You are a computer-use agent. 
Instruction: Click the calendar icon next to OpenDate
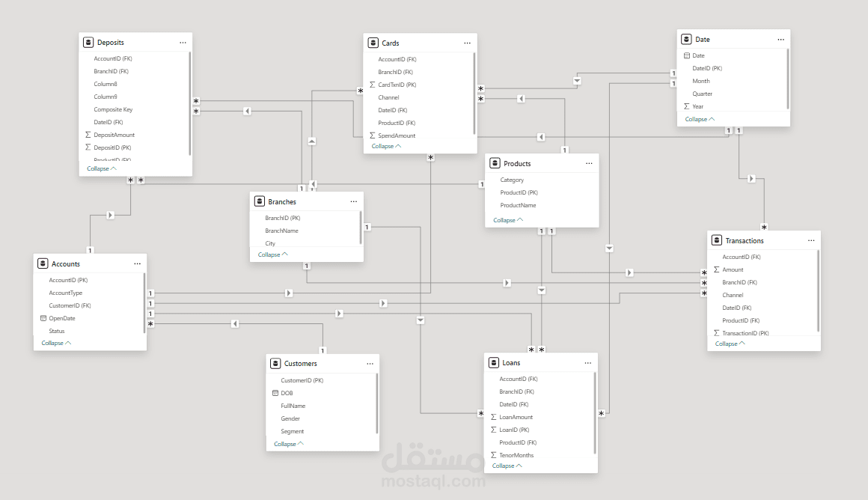click(x=42, y=317)
